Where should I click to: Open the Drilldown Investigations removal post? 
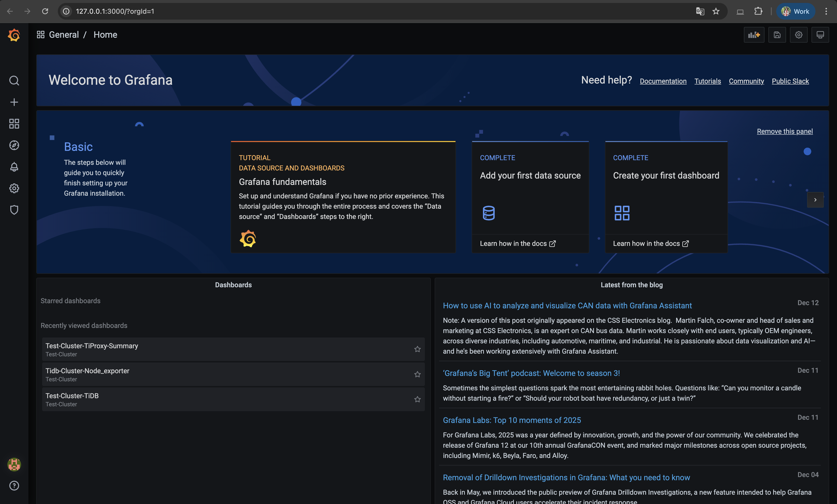(x=566, y=478)
